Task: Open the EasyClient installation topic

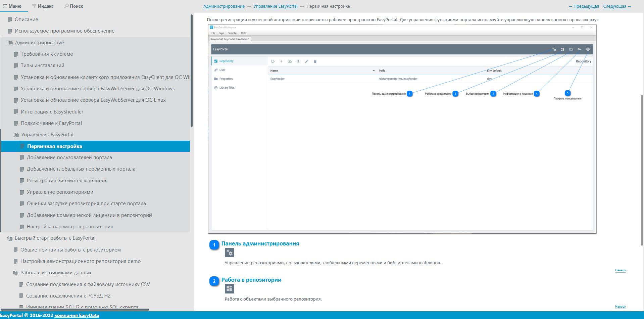Action: [105, 77]
